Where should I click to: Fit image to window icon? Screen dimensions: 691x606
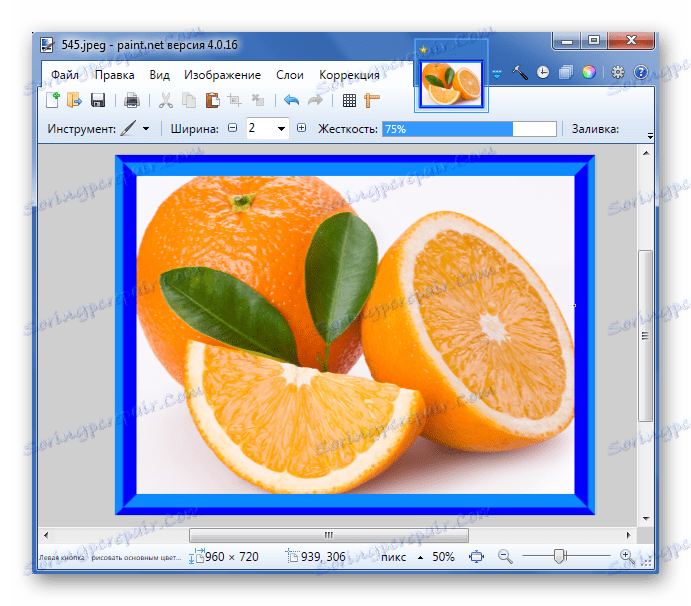tap(476, 557)
